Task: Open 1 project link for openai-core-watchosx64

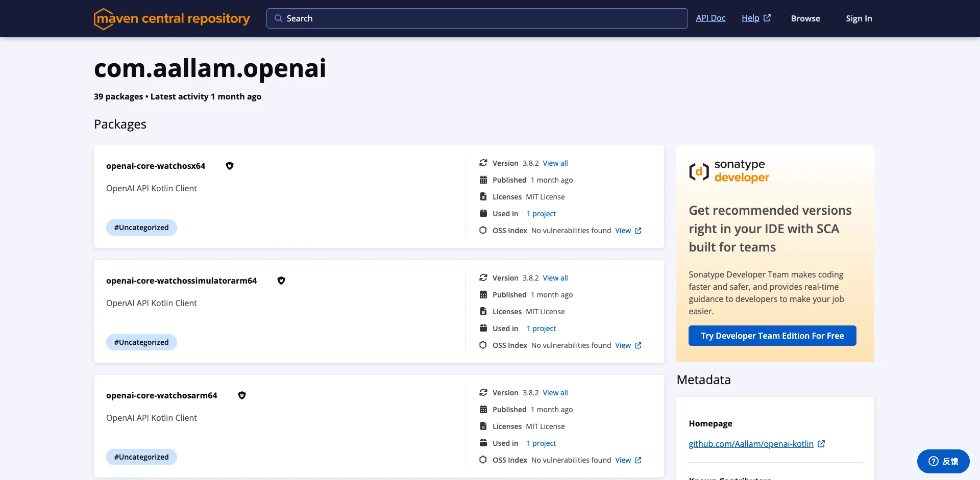Action: point(541,214)
